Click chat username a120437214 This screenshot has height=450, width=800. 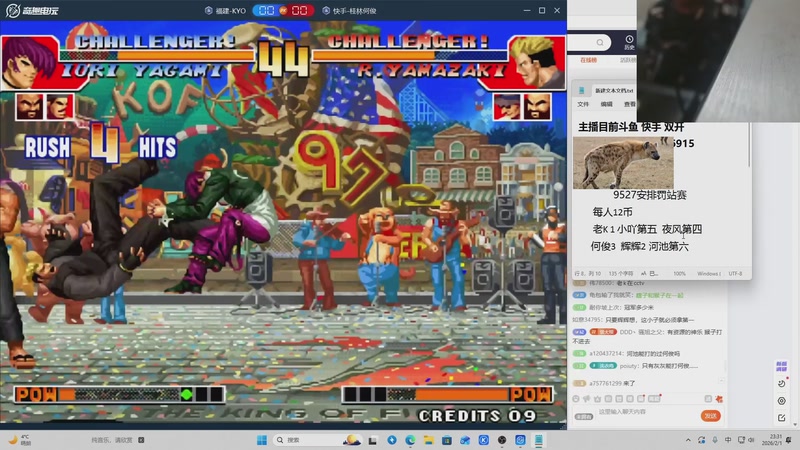(x=607, y=354)
